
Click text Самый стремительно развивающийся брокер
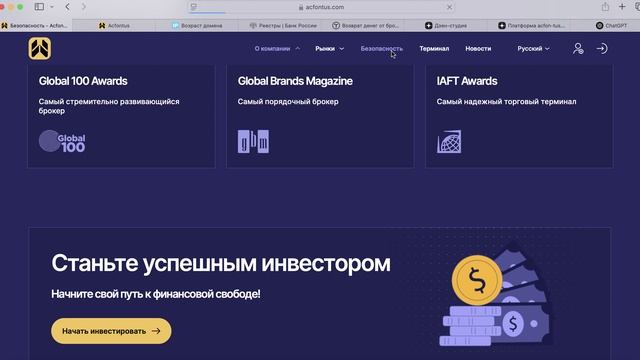pos(109,106)
